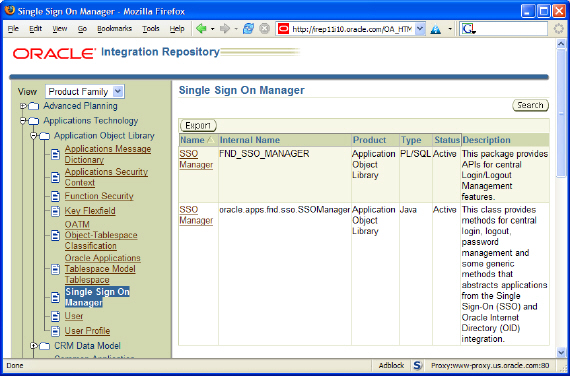The height and width of the screenshot is (376, 570).
Task: Click the Applications Technology folder icon
Action: 33,121
